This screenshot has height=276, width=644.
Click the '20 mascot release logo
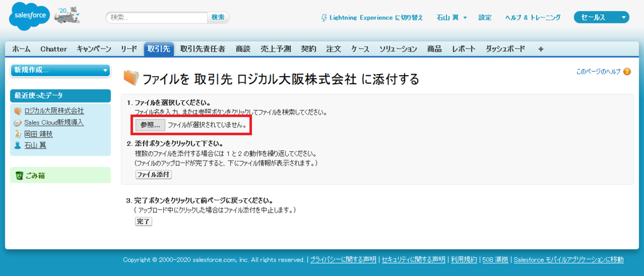67,16
